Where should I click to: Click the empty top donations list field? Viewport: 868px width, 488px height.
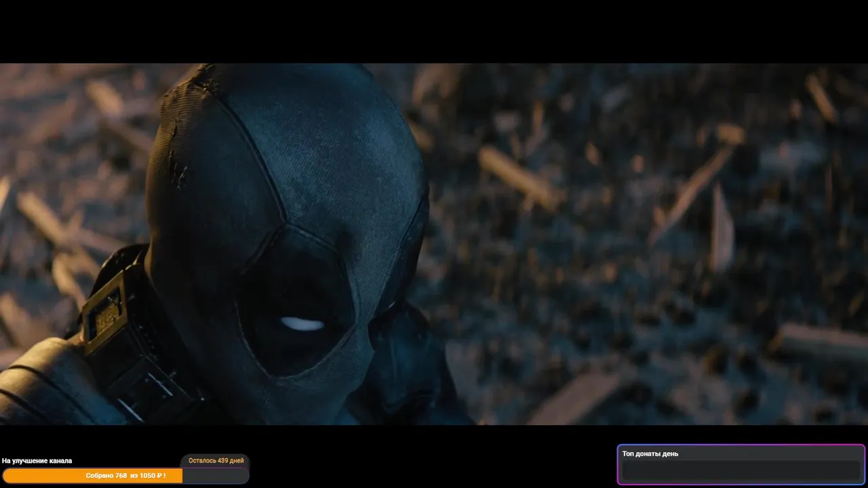pos(741,471)
